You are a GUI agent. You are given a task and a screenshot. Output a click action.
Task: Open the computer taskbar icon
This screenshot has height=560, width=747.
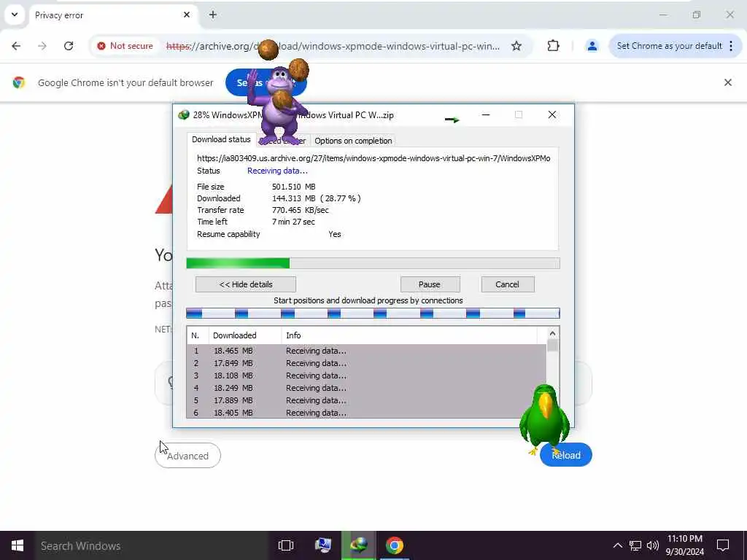(x=323, y=545)
